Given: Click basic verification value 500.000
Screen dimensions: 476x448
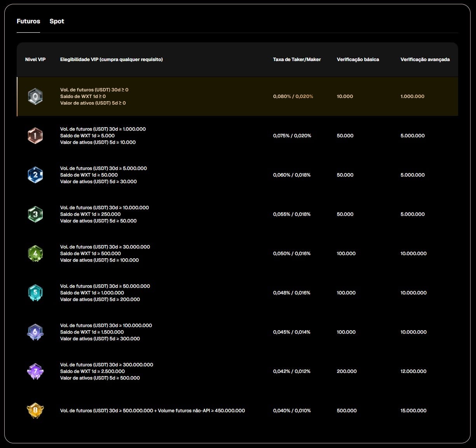Looking at the screenshot, I should pos(347,411).
